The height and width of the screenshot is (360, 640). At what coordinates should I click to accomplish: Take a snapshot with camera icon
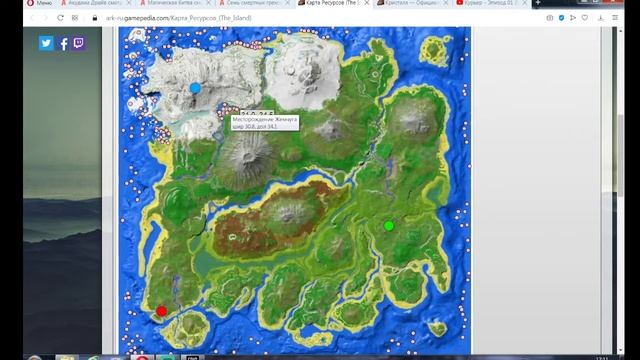tap(550, 18)
